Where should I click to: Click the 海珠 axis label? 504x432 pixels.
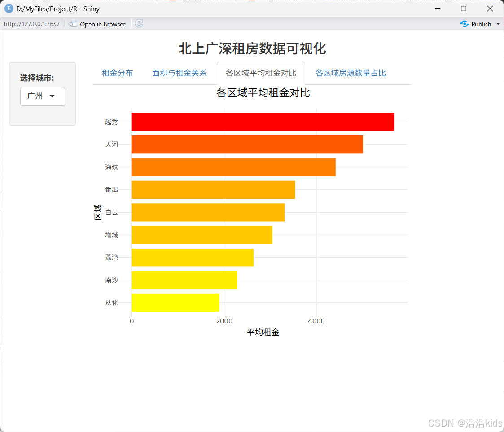(112, 167)
